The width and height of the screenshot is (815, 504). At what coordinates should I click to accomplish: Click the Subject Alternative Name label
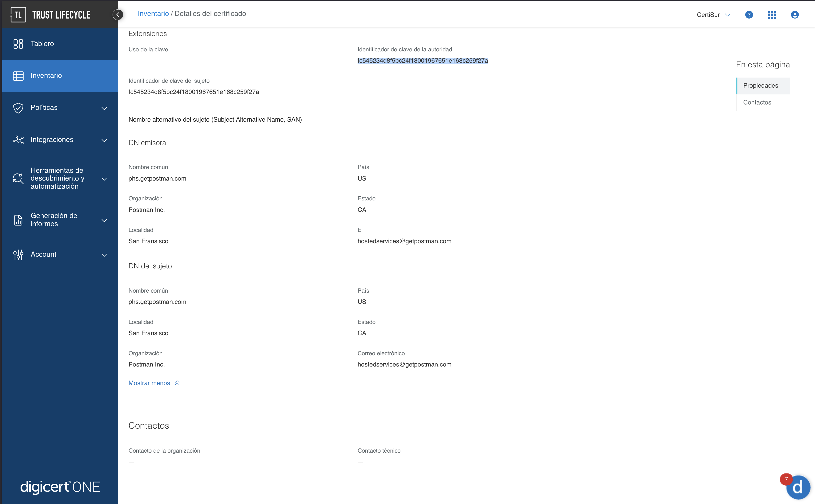click(x=215, y=119)
